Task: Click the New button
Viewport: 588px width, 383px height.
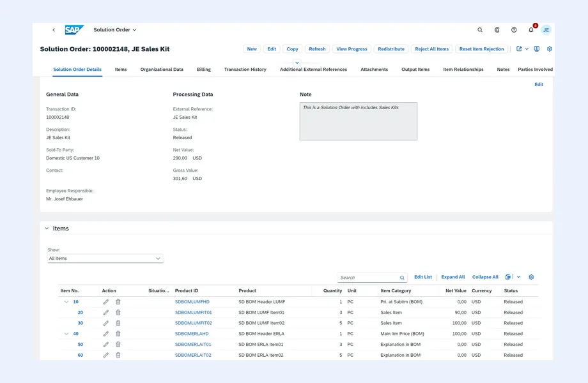Action: 252,49
